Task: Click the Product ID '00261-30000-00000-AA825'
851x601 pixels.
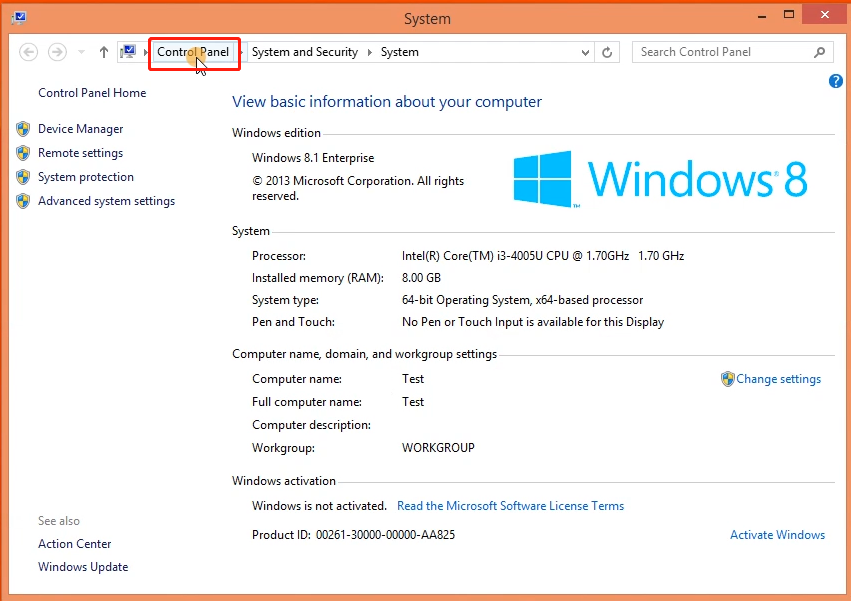Action: tap(385, 535)
